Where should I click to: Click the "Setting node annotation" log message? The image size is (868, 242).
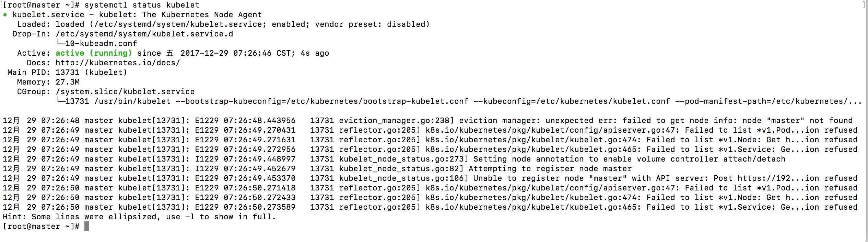[x=629, y=159]
